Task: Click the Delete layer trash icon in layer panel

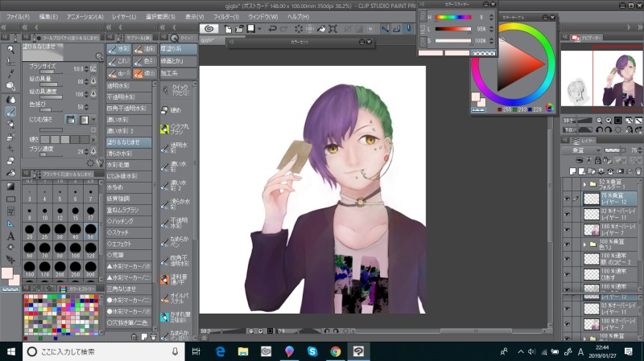Action: coord(638,171)
